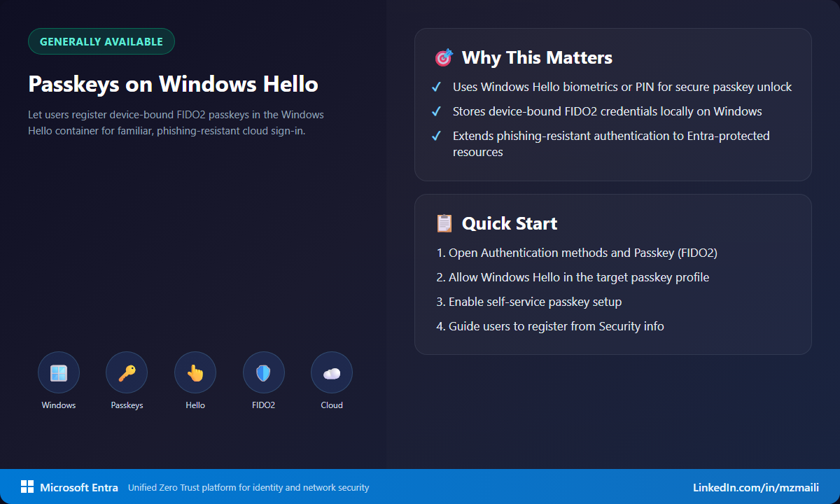The width and height of the screenshot is (840, 504).
Task: Click the Passkeys label under the key icon
Action: coord(127,405)
